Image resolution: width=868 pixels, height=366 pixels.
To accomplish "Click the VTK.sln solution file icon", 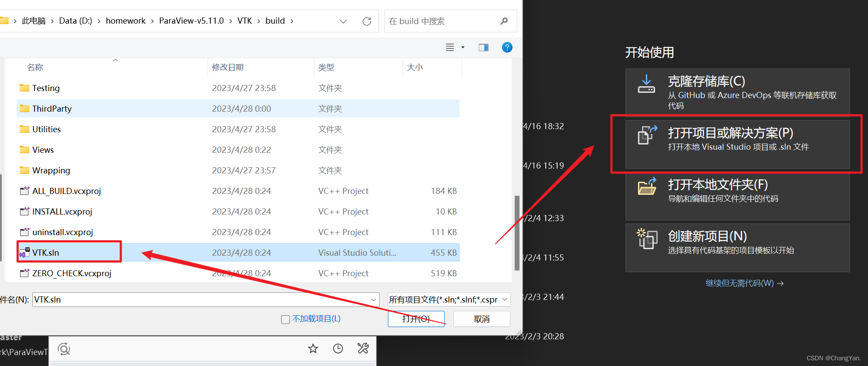I will [24, 253].
